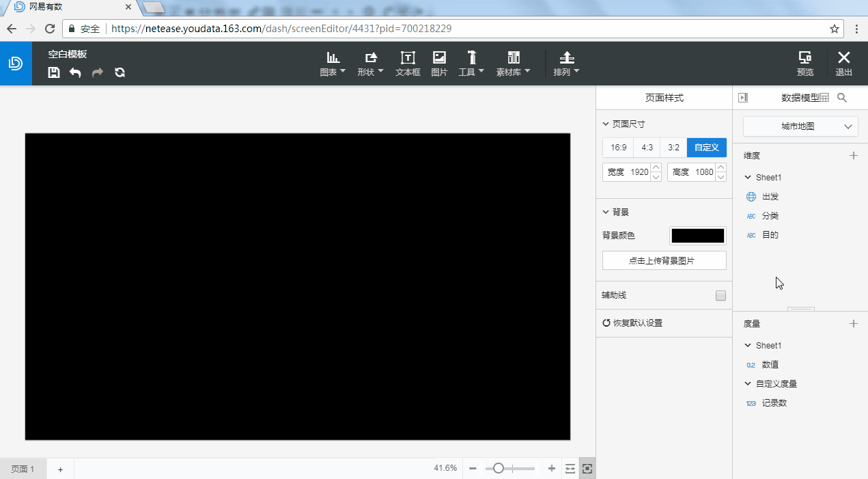This screenshot has width=868, height=479.
Task: Click 点击上传背景图片 upload button
Action: tap(664, 260)
